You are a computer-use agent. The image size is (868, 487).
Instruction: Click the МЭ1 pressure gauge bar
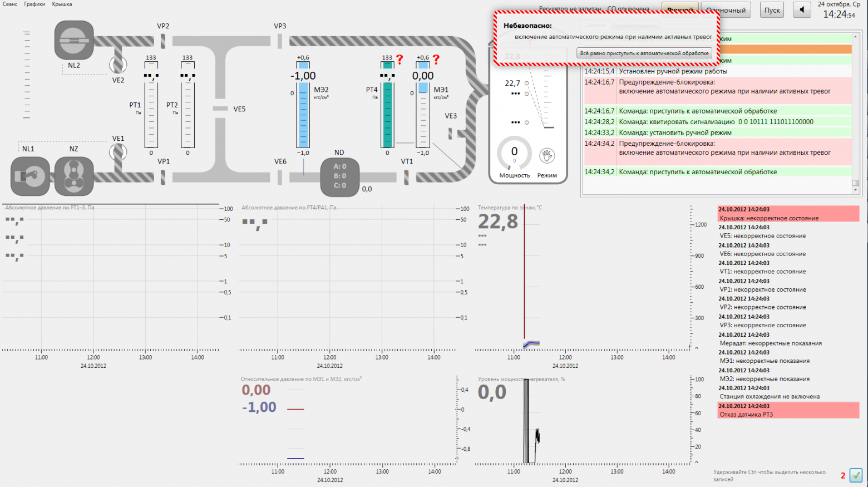423,105
